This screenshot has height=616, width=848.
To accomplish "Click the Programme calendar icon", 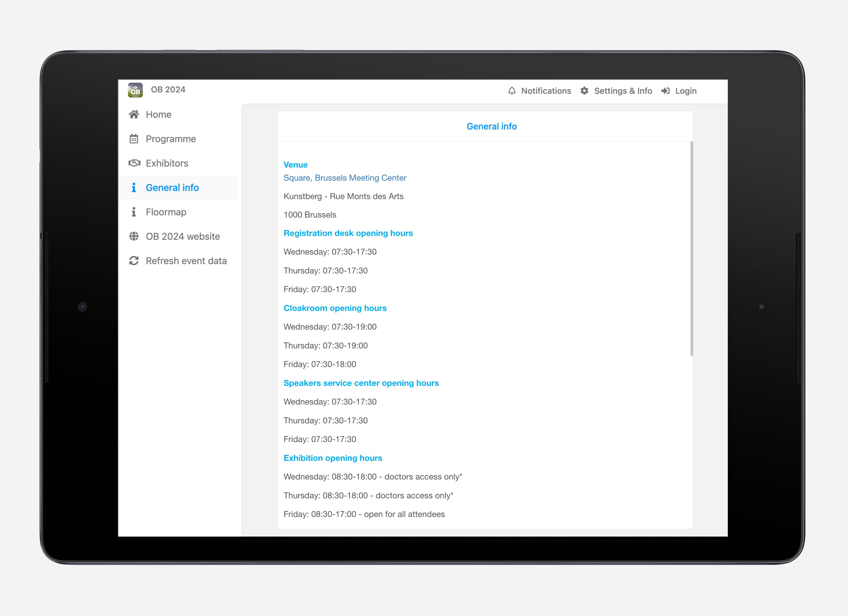I will click(x=134, y=139).
